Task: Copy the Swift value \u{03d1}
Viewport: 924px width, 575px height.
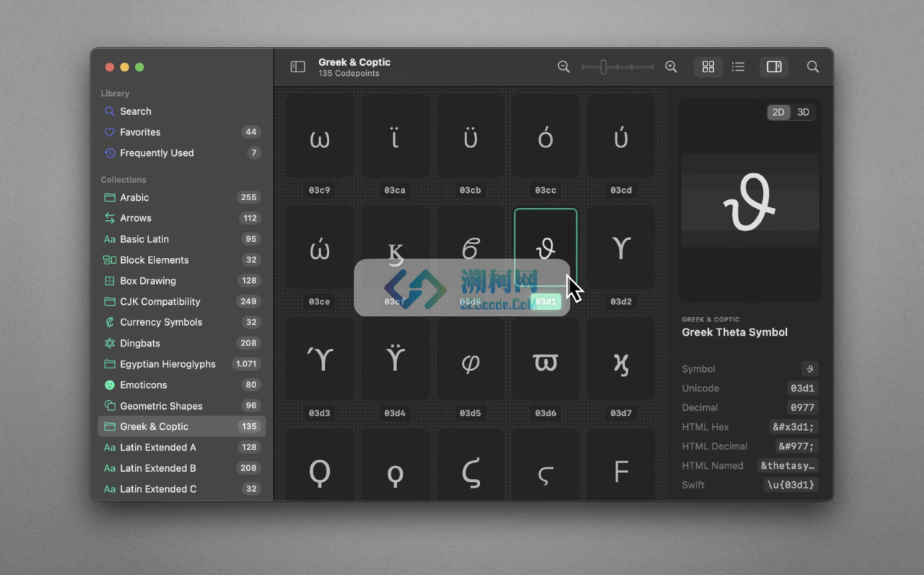Action: (x=791, y=485)
